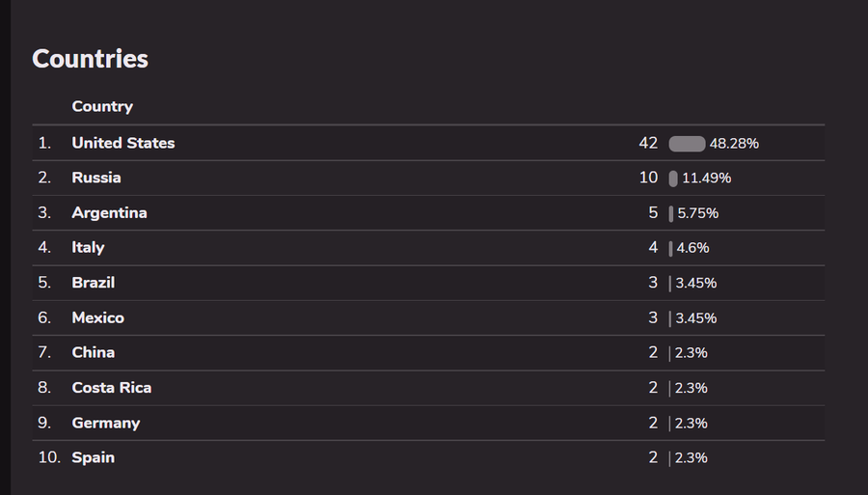Click the Italy country name

pos(88,247)
